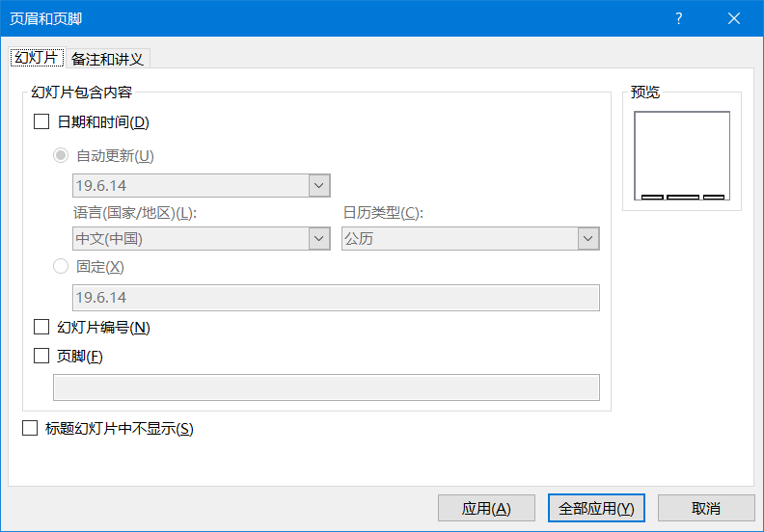Toggle the 页脚 checkbox

41,356
